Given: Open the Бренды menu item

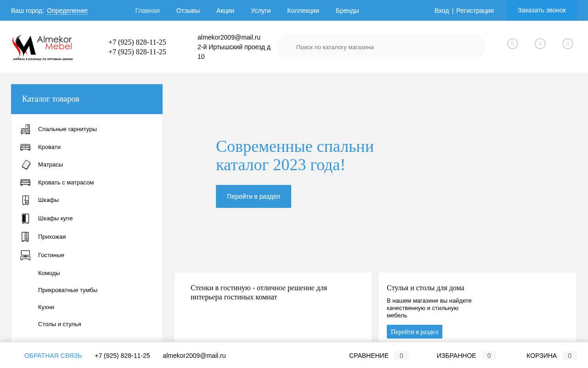Looking at the screenshot, I should [347, 11].
